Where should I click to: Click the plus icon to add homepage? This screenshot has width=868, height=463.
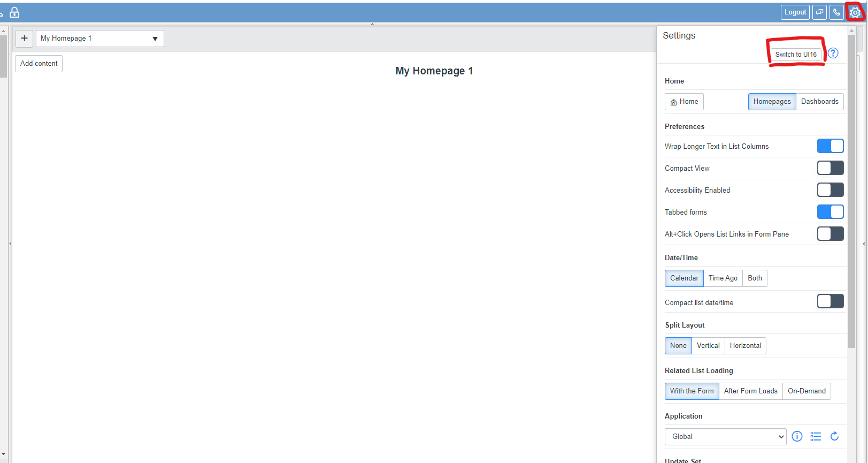[x=24, y=39]
